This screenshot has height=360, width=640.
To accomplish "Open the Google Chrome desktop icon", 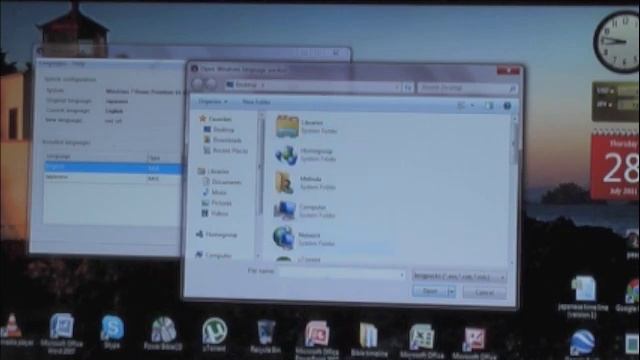I will (630, 296).
